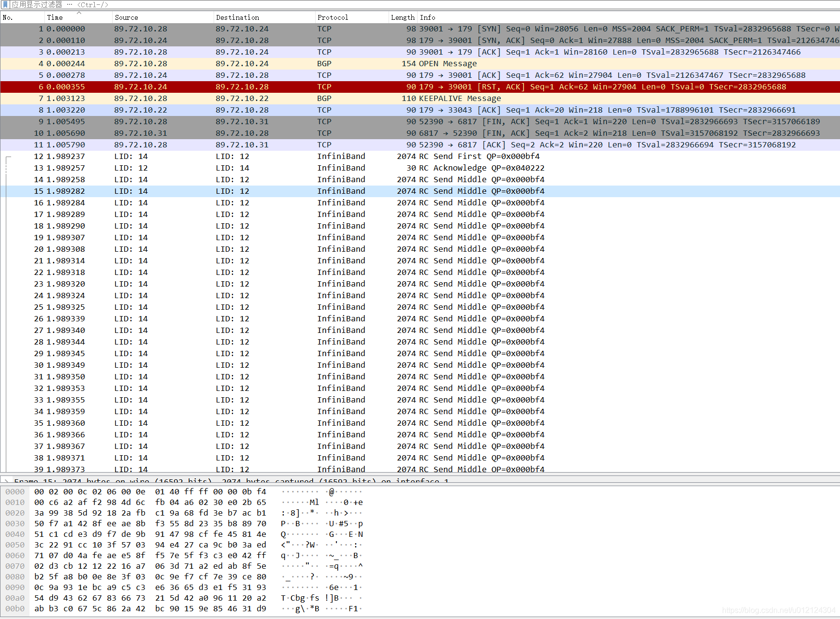Select packet 11 at time 1.005790
Screen dimensions: 840x619
click(x=420, y=145)
